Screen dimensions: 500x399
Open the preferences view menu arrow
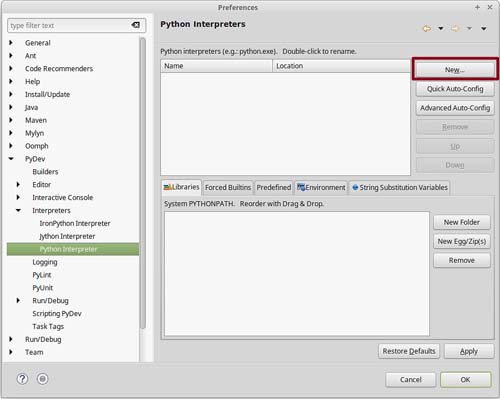484,29
